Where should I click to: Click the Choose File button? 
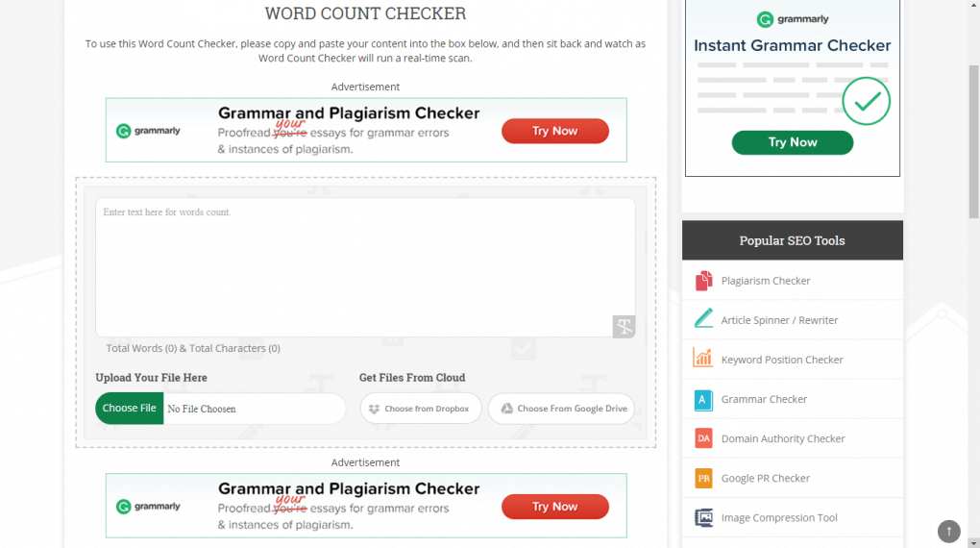[129, 408]
